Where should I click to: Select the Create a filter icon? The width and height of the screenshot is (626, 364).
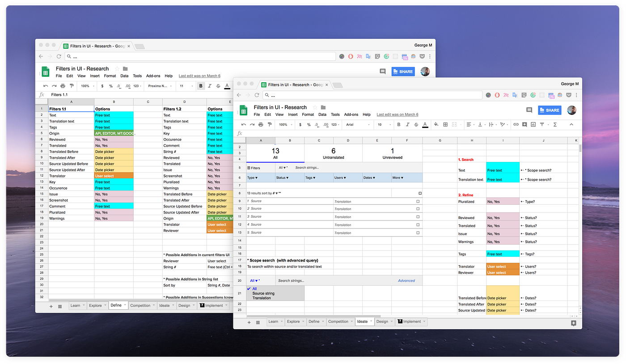pyautogui.click(x=543, y=124)
